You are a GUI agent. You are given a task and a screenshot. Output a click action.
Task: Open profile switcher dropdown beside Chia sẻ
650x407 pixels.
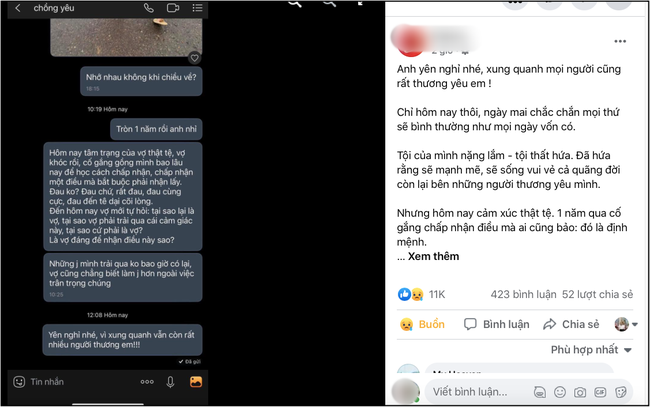click(x=626, y=324)
